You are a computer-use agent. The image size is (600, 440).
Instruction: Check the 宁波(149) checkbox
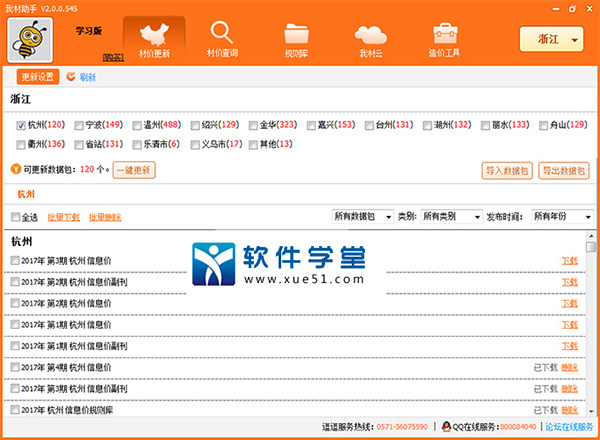79,125
